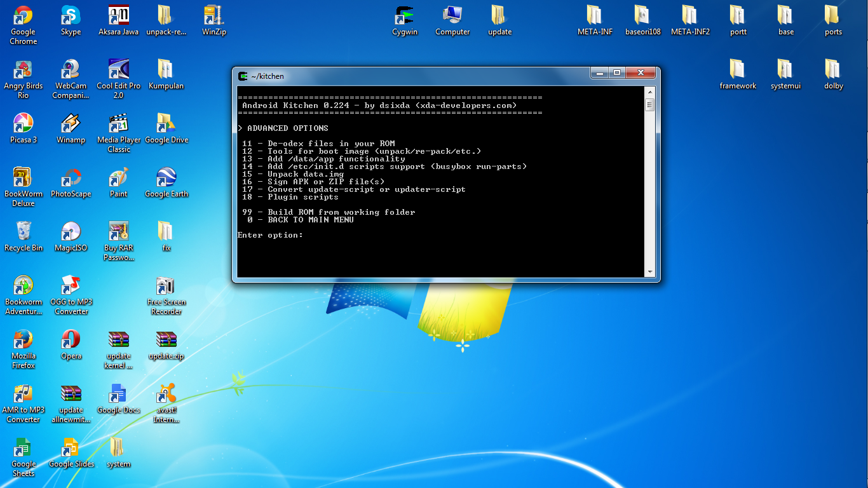Viewport: 868px width, 488px height.
Task: Select Google Earth desktop icon
Action: [x=166, y=182]
